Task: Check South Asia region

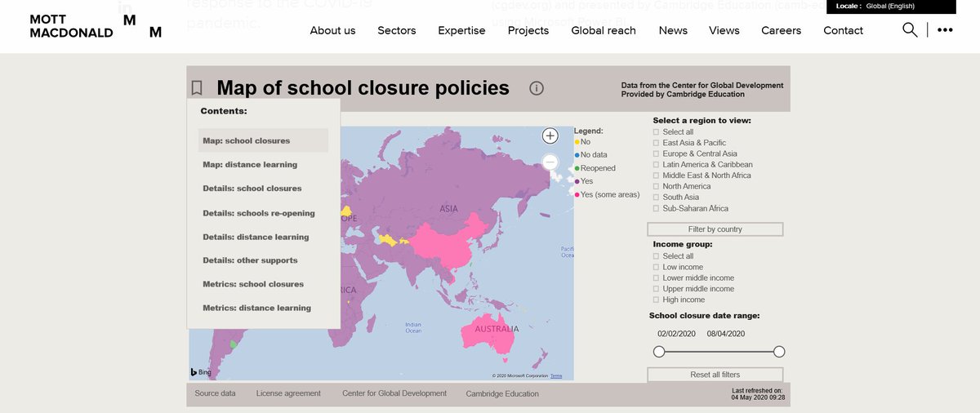Action: (x=656, y=198)
